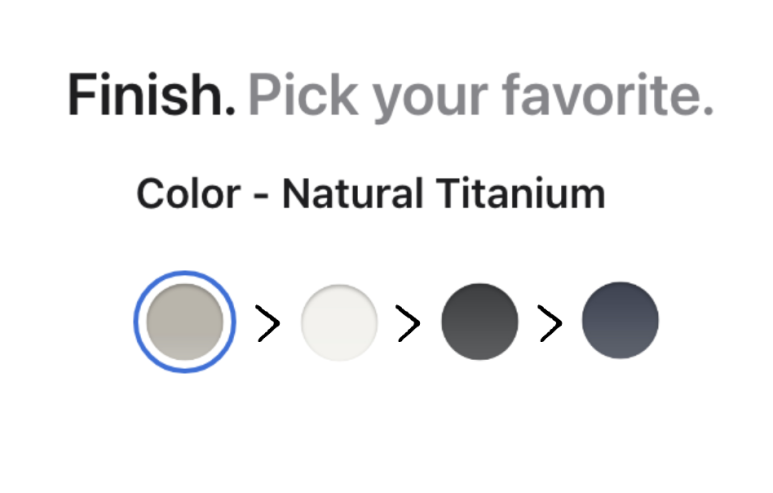Click the word "Natural" in the label
Image resolution: width=773 pixels, height=493 pixels.
[350, 193]
